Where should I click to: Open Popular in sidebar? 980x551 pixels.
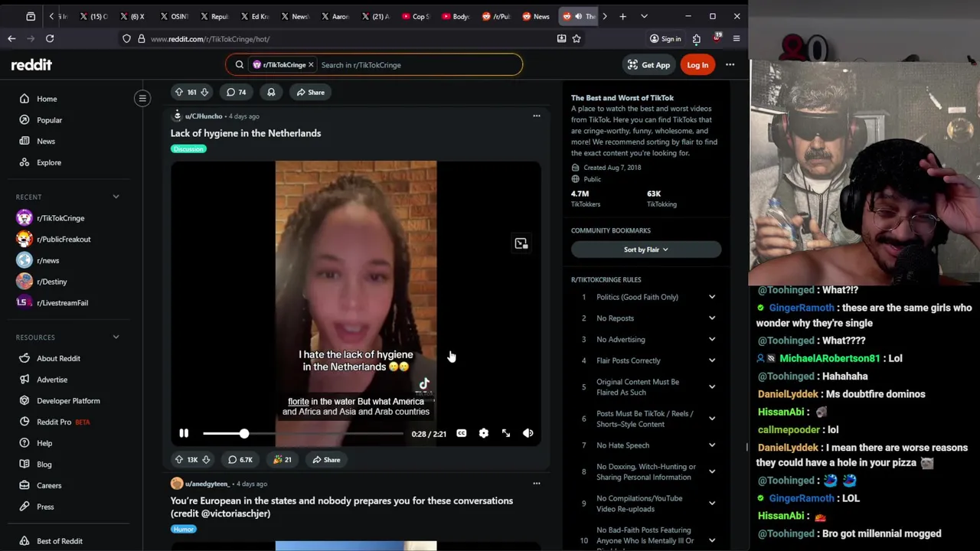coord(49,120)
